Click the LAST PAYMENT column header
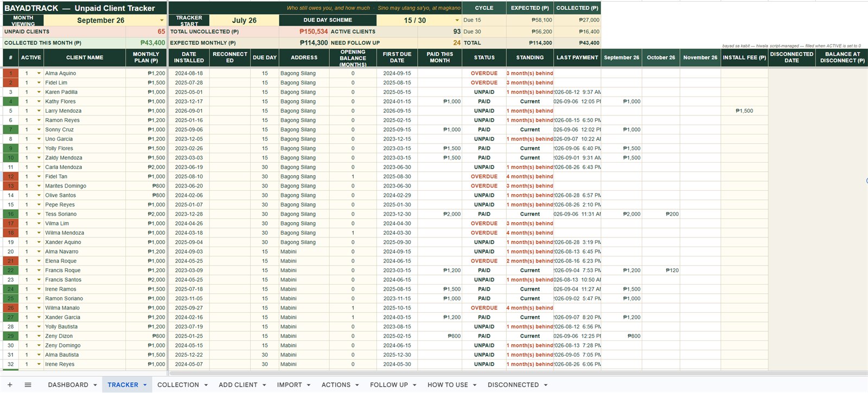The image size is (868, 393). pos(577,57)
